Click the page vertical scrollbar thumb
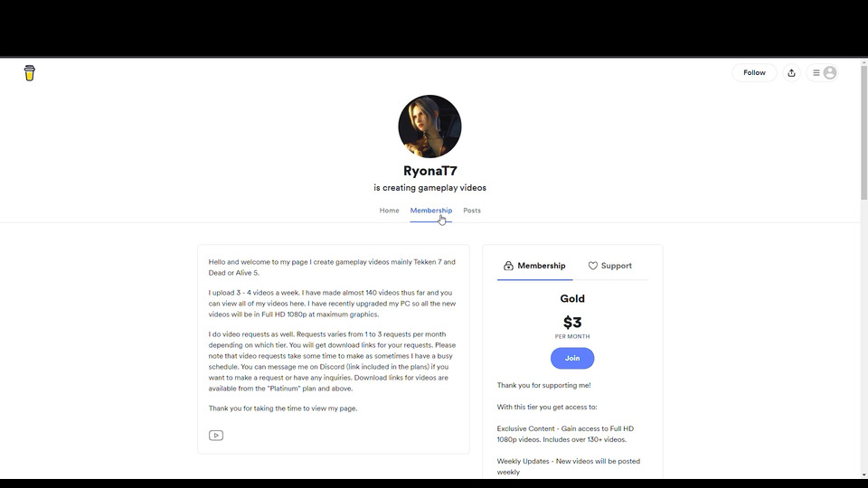The width and height of the screenshot is (868, 488). 863,133
